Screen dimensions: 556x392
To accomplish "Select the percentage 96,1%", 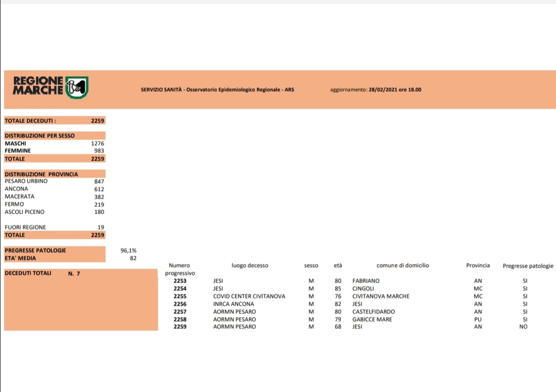I will coord(128,251).
